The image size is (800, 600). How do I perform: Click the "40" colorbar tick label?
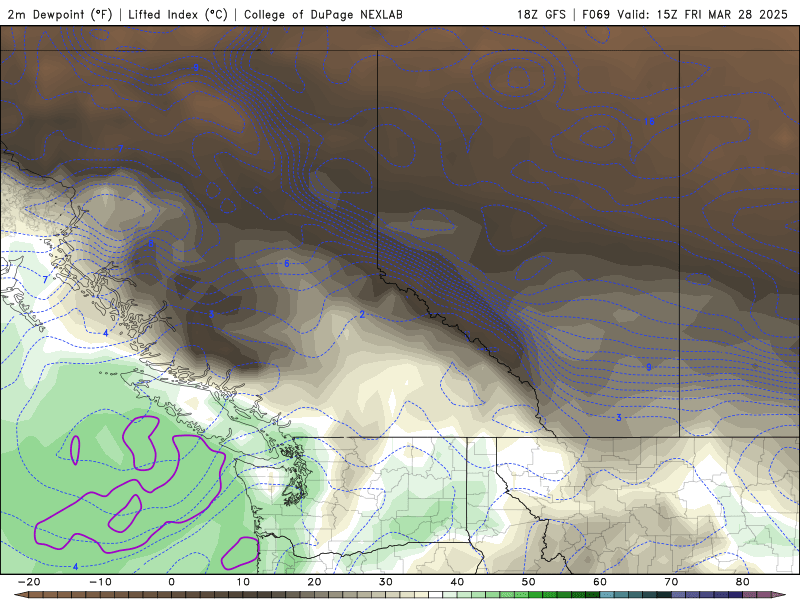click(x=457, y=582)
